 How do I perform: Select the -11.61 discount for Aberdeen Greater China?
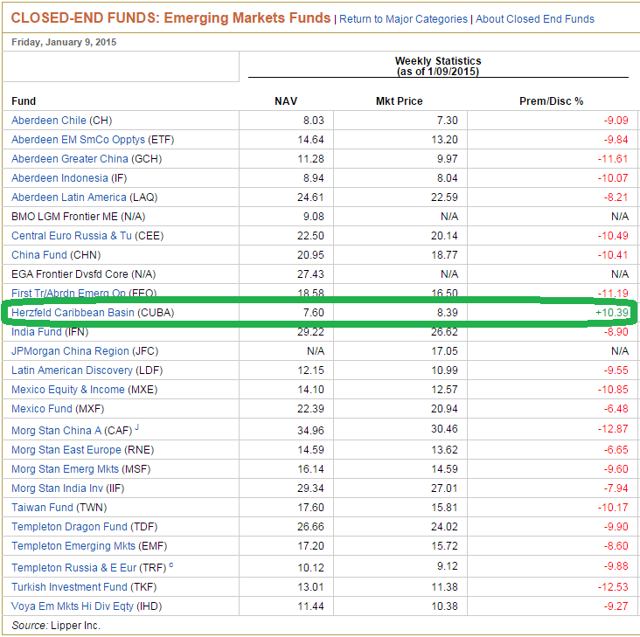613,159
